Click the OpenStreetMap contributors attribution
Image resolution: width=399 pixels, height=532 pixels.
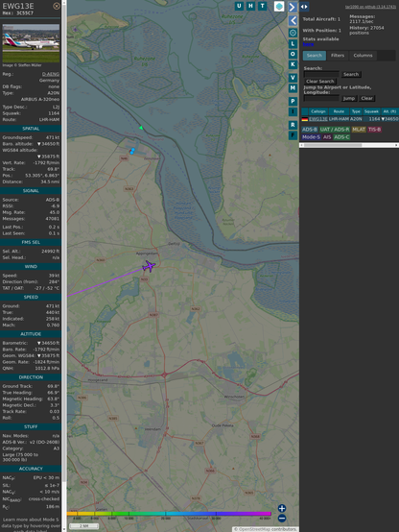[x=266, y=529]
